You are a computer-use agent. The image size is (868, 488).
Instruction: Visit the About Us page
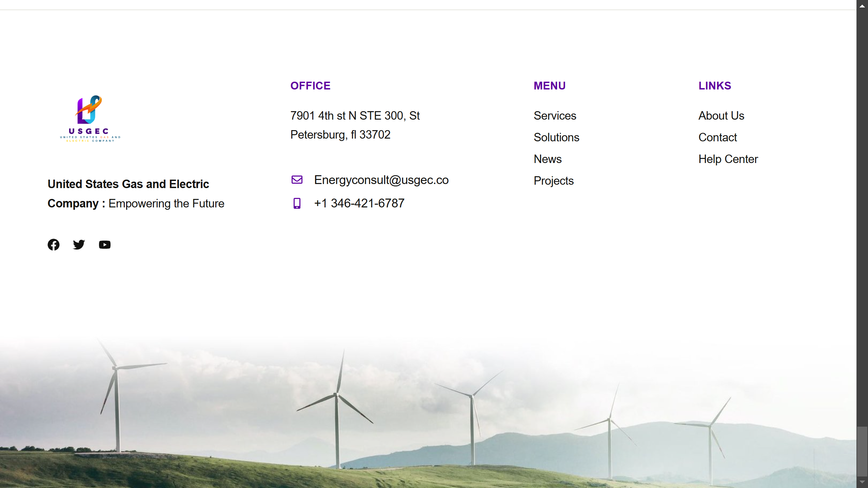(721, 116)
